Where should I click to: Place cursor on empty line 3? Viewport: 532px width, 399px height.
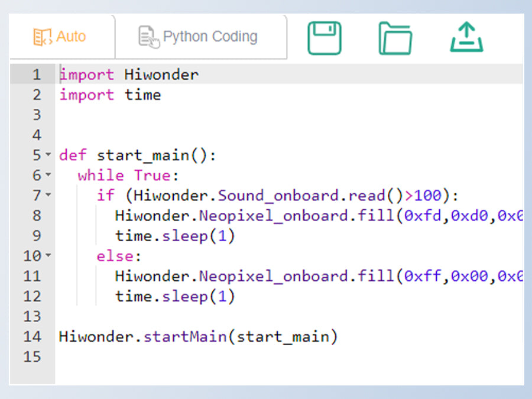tap(177, 115)
